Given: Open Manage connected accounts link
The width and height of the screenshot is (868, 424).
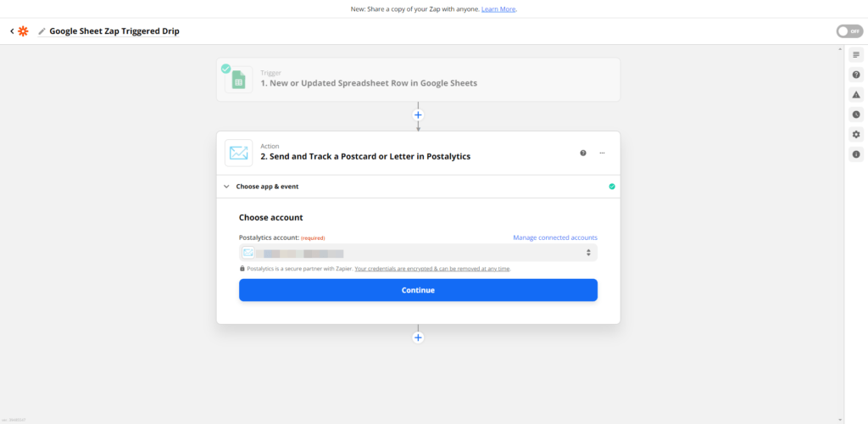Looking at the screenshot, I should pyautogui.click(x=555, y=238).
